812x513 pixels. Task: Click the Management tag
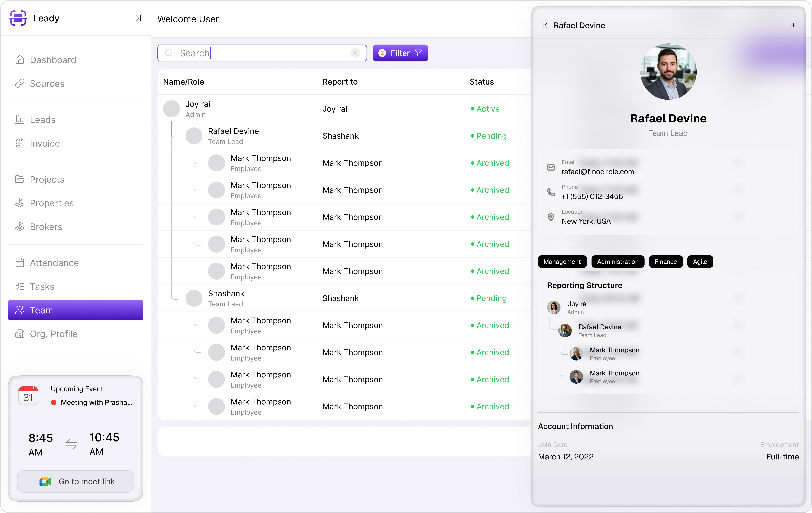(562, 262)
